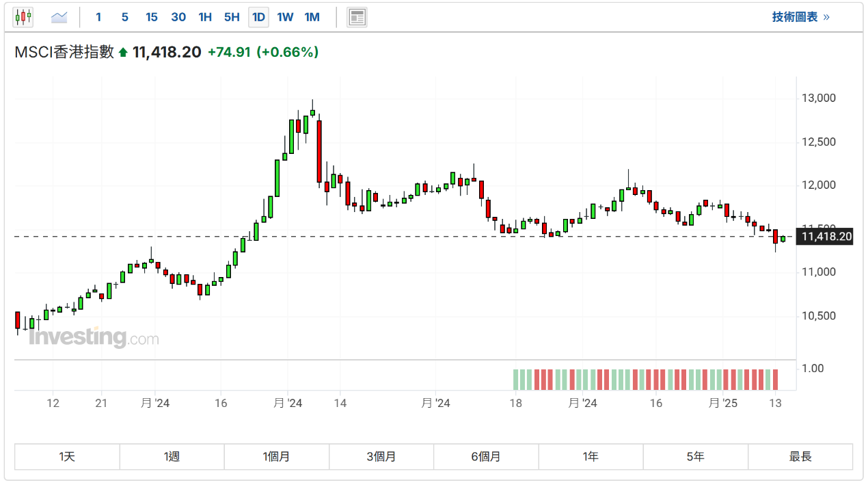Open the 技術圖表 link
This screenshot has width=868, height=485.
[800, 17]
